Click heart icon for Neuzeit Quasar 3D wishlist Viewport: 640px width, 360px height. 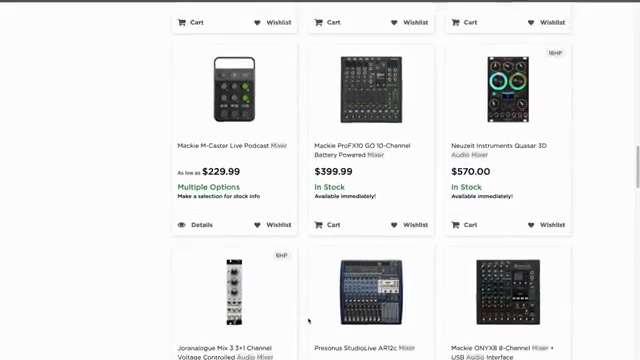click(x=531, y=225)
